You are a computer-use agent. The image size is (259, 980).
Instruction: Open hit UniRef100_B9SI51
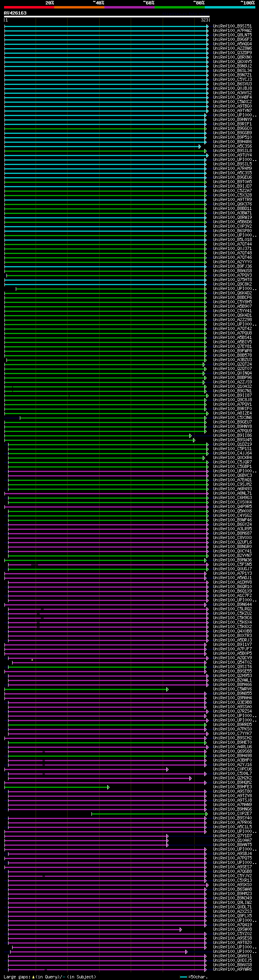pyautogui.click(x=232, y=26)
